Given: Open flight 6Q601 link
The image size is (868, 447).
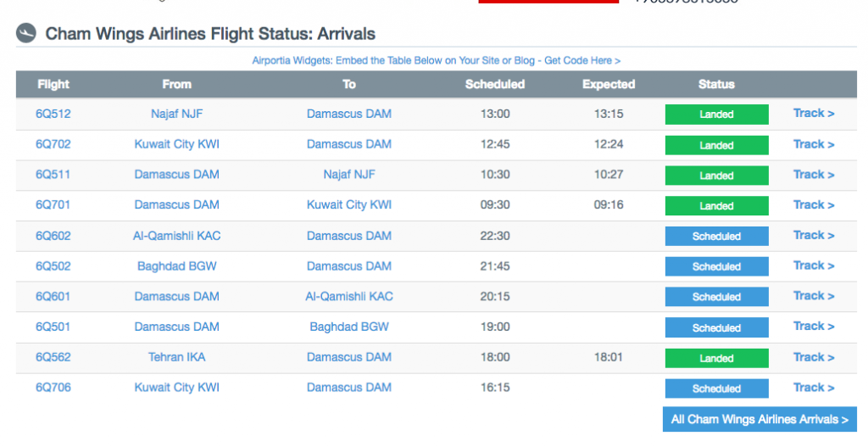Looking at the screenshot, I should [53, 296].
